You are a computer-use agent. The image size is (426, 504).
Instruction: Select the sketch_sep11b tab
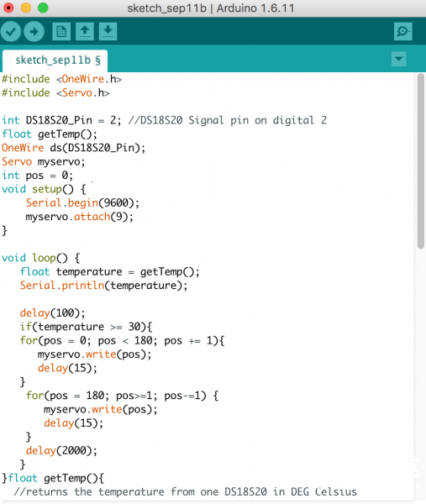pos(55,60)
